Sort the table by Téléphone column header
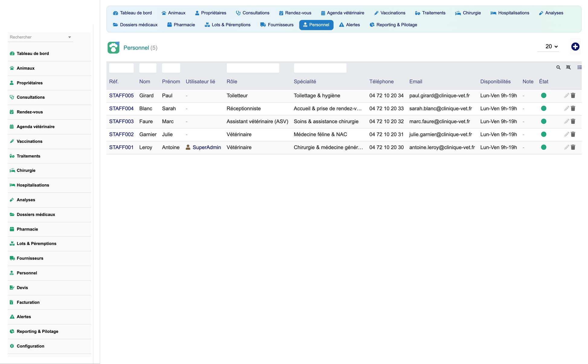Screen dimensions: 588x364 coord(381,82)
